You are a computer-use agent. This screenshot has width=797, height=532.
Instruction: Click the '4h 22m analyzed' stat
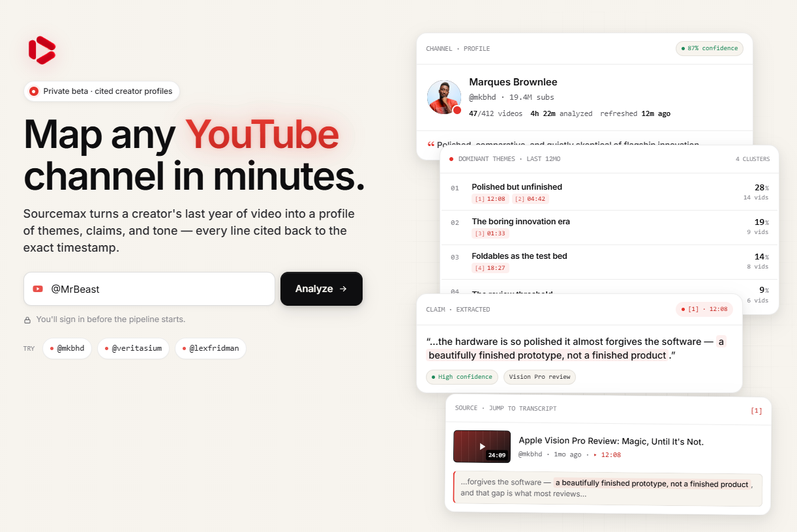(562, 113)
